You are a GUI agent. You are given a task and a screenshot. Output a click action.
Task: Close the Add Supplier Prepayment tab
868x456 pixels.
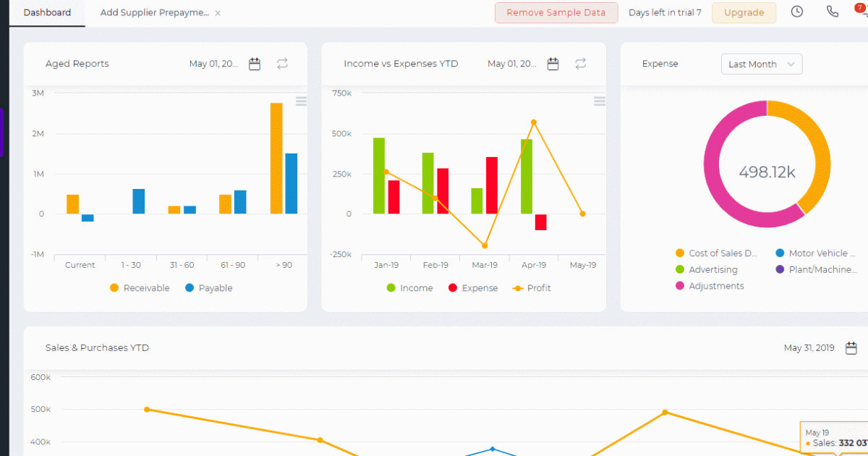[218, 13]
